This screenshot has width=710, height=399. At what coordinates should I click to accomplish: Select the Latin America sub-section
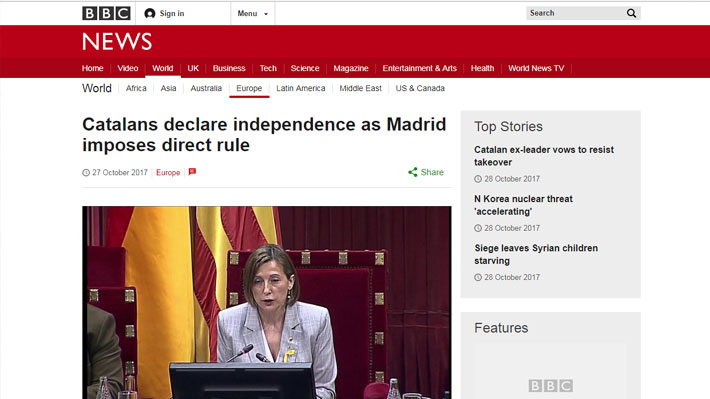click(301, 88)
